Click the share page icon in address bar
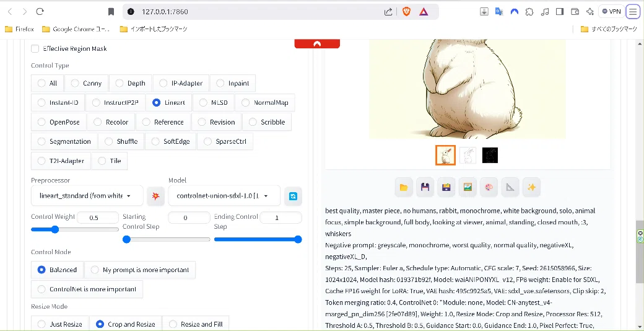The width and height of the screenshot is (644, 331). click(x=388, y=12)
